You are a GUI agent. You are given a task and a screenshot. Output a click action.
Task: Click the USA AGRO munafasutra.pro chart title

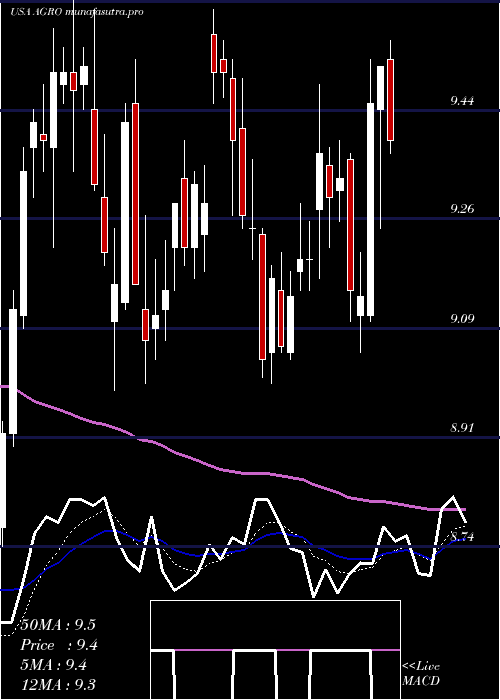coord(77,12)
